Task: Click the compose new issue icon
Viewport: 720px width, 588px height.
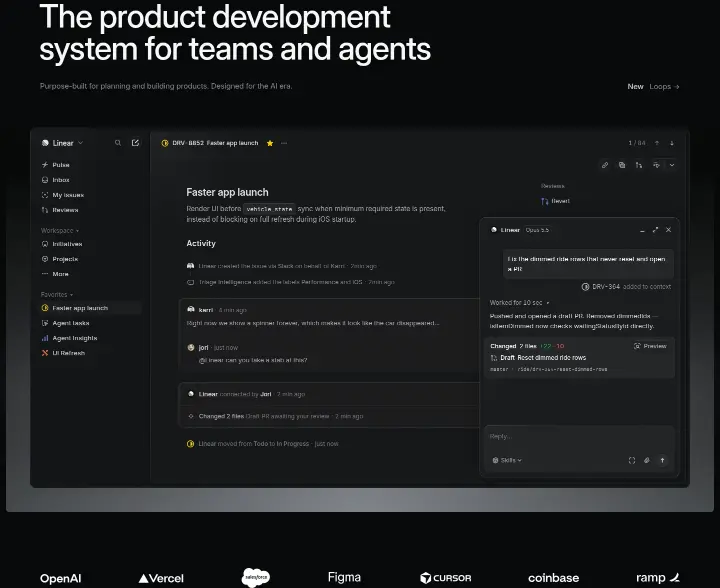Action: [x=135, y=143]
